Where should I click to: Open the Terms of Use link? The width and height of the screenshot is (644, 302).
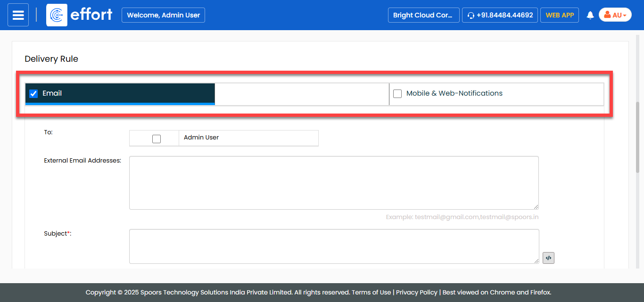click(x=372, y=292)
